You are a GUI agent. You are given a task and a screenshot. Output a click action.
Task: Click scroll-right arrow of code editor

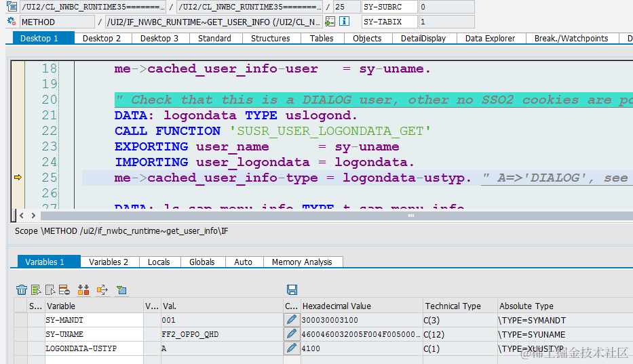(x=33, y=216)
